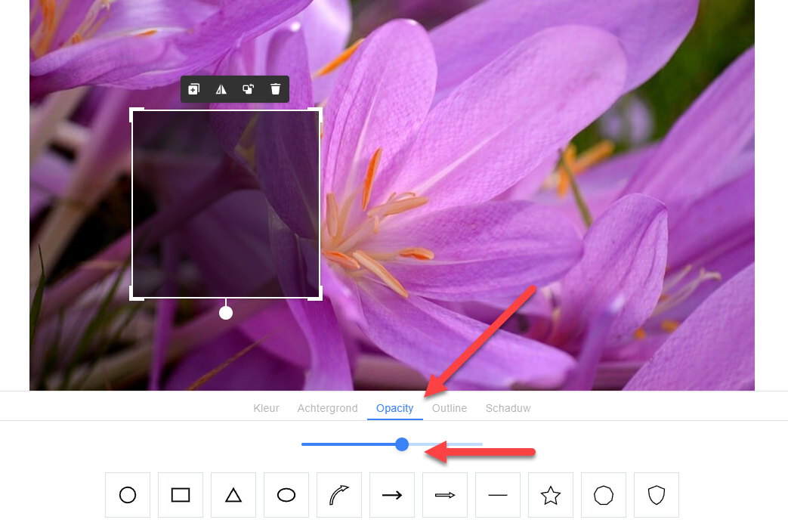Open the Outline tab

450,408
